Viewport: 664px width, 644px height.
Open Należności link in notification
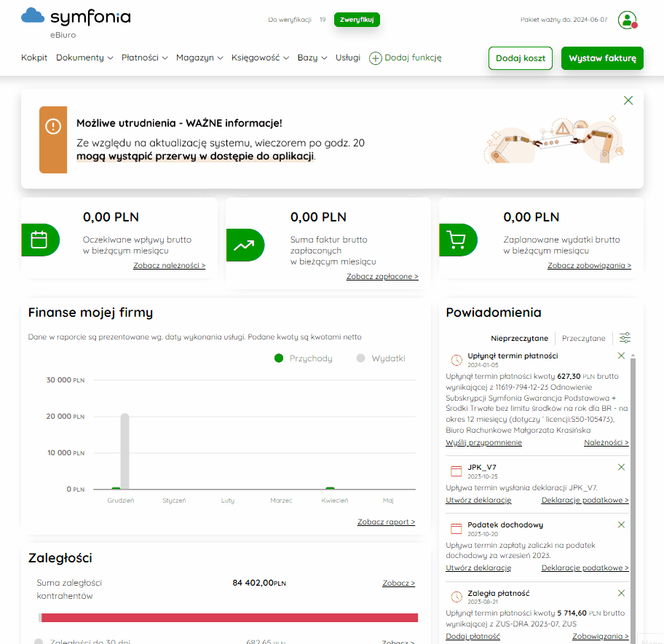coord(606,443)
